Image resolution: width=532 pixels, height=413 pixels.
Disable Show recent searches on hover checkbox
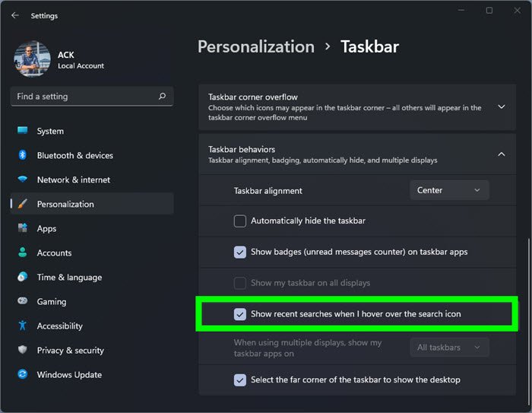240,314
